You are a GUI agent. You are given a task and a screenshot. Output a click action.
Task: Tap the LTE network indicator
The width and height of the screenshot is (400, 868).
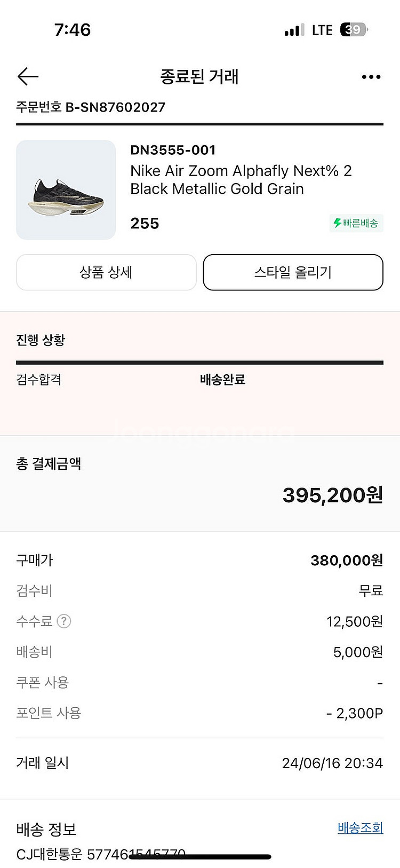click(322, 30)
